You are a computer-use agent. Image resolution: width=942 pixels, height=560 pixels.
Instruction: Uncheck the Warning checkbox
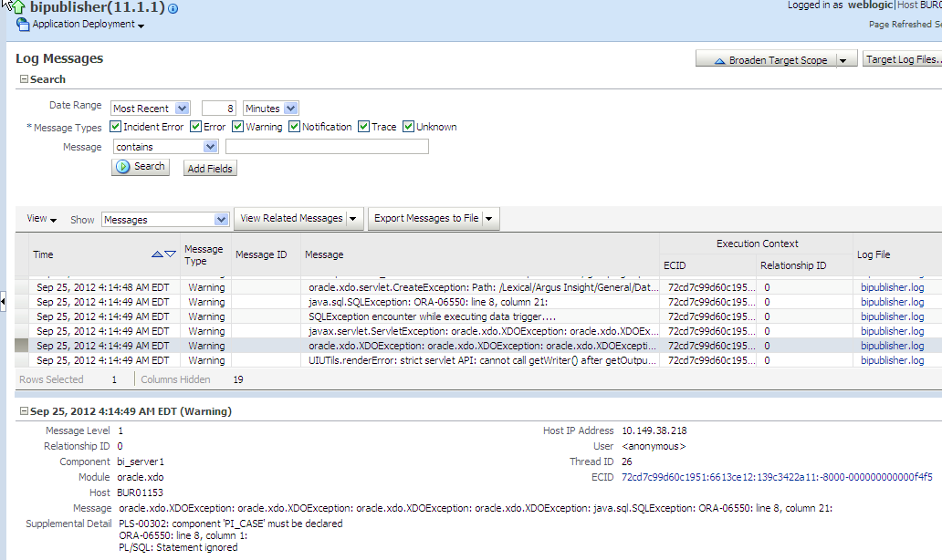click(238, 127)
